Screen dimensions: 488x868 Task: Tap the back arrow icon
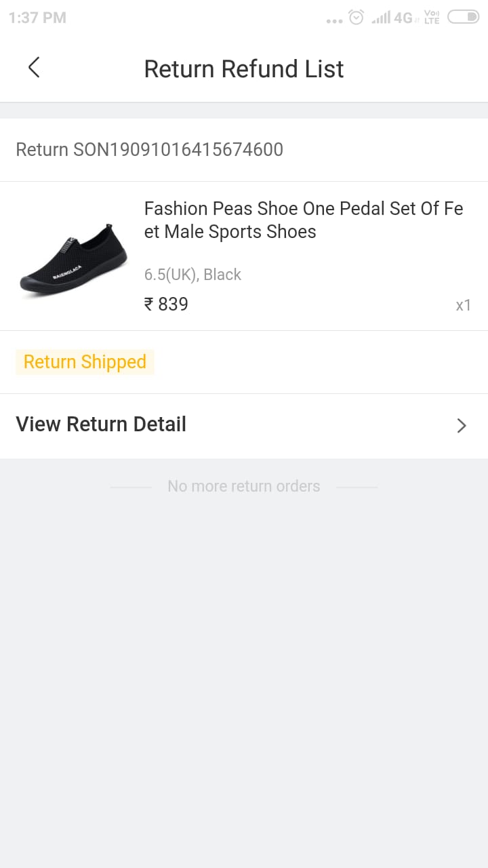(34, 68)
